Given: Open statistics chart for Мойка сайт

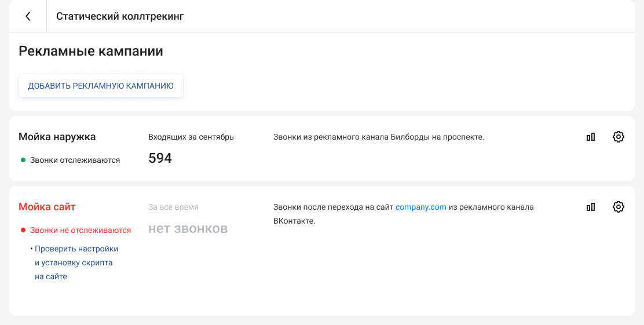Looking at the screenshot, I should point(591,207).
